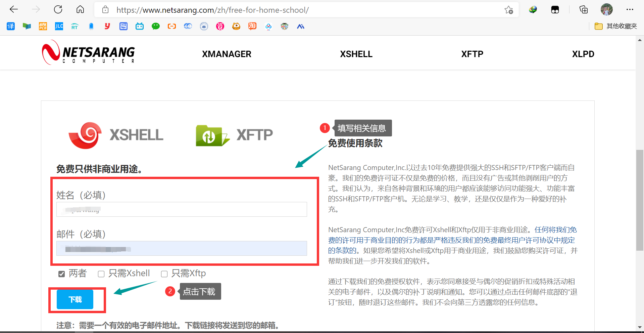Click the page Refresh icon

pos(58,9)
